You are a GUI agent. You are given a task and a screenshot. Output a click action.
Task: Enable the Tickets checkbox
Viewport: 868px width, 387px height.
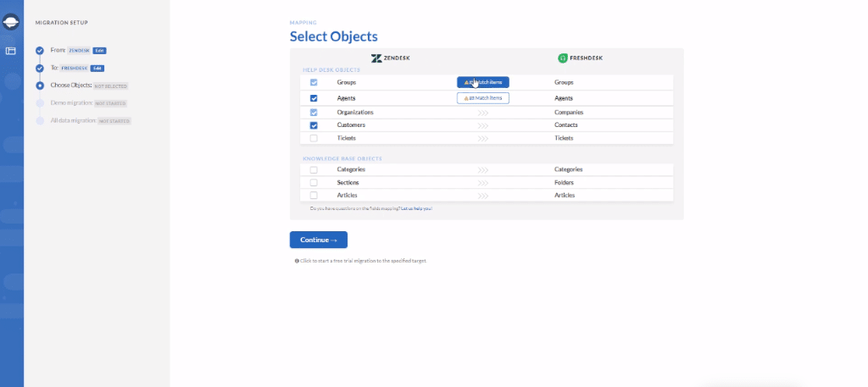coord(314,138)
